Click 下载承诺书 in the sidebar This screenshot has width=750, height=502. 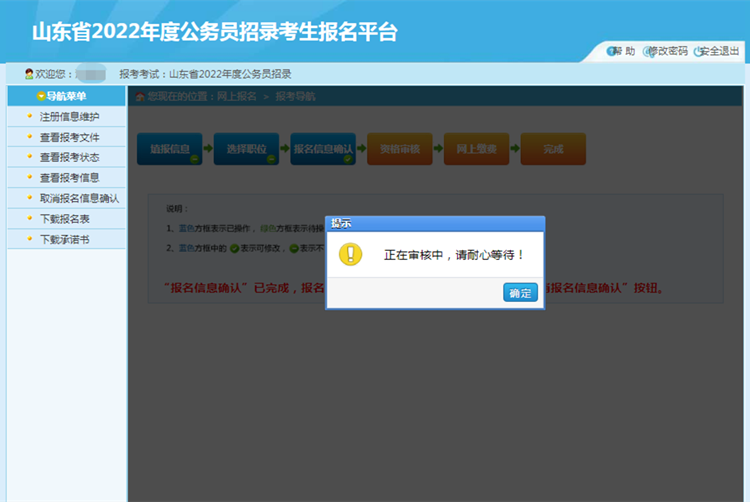coord(65,239)
